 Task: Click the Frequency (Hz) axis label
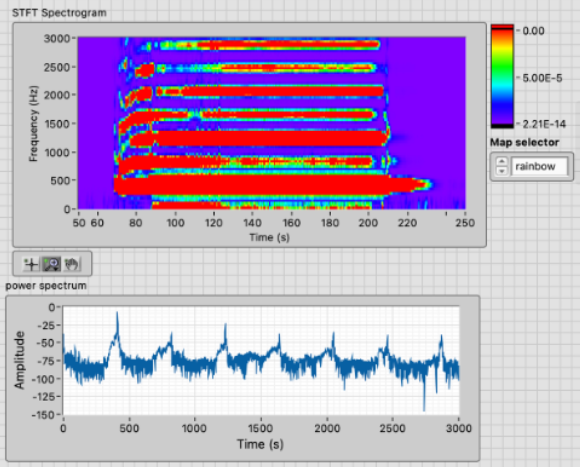click(x=34, y=124)
